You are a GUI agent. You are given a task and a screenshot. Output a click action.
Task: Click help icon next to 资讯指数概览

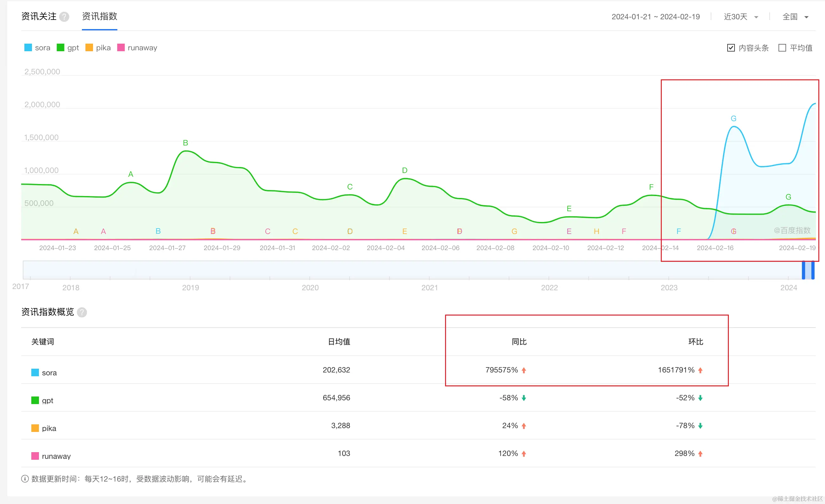click(x=82, y=312)
